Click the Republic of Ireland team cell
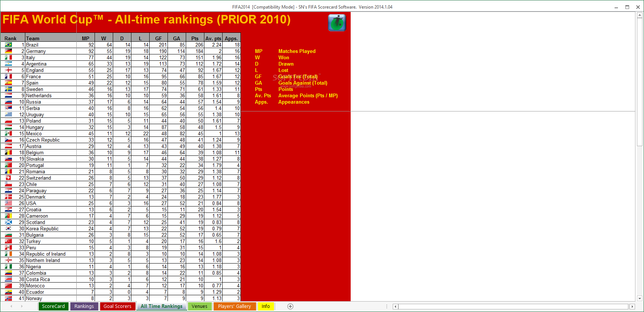 click(51, 254)
